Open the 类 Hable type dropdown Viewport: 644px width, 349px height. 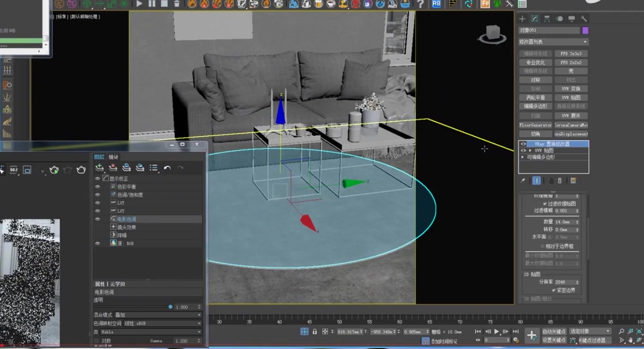(151, 332)
